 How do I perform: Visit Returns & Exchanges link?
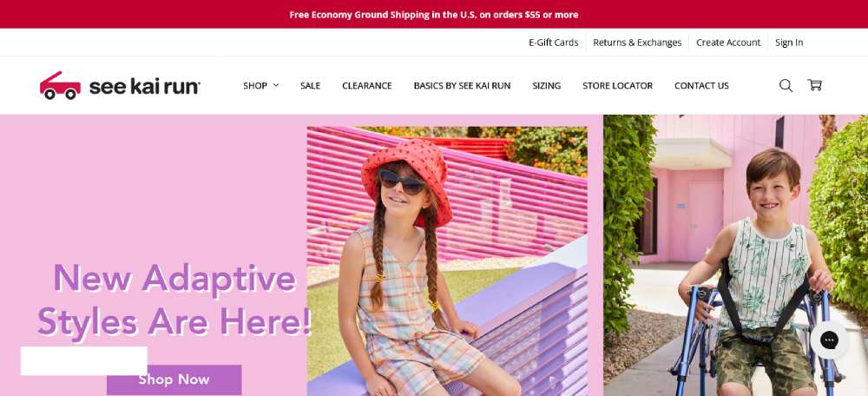[x=637, y=43]
